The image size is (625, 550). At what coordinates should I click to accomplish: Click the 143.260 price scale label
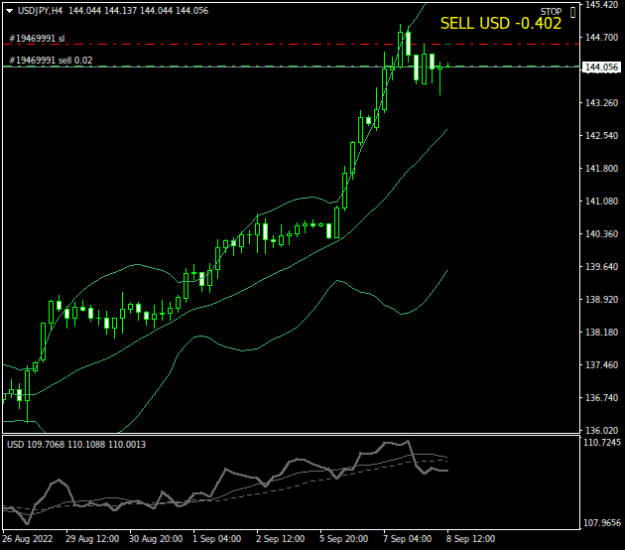[x=601, y=103]
